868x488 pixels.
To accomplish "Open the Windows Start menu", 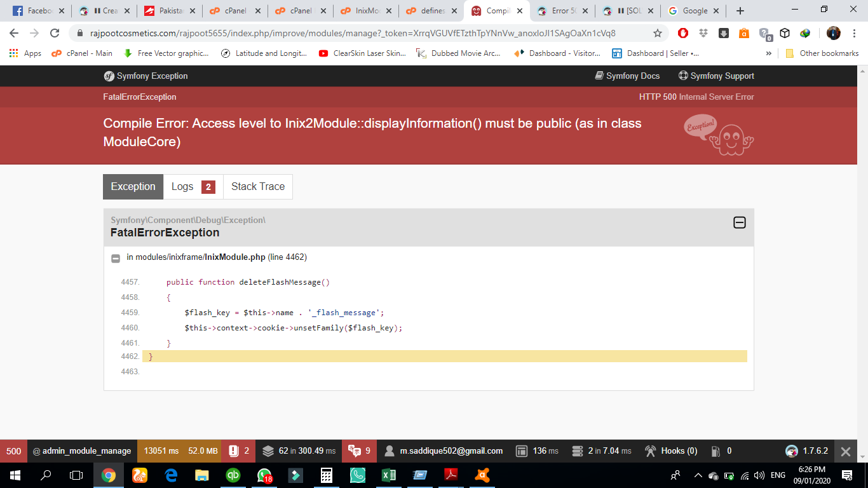I will [15, 475].
